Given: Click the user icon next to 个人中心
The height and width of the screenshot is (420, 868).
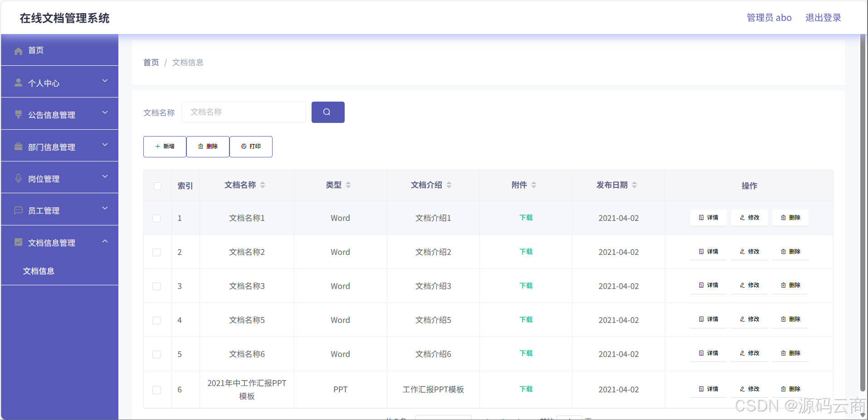Looking at the screenshot, I should click(18, 83).
